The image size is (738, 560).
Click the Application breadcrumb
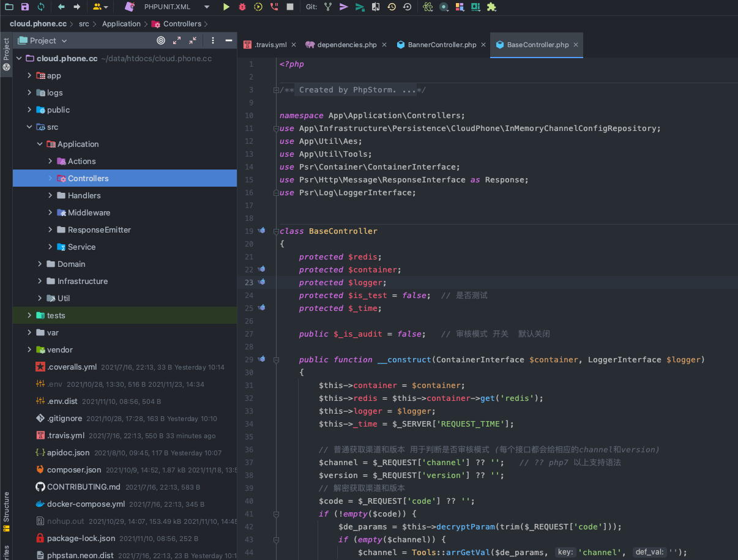(121, 24)
